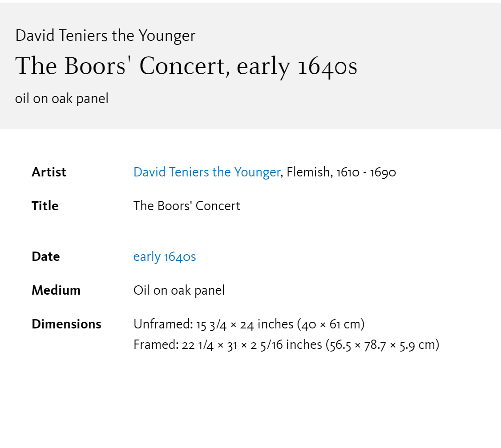
Task: Select the bold 'Dimensions' field label
Action: 66,324
